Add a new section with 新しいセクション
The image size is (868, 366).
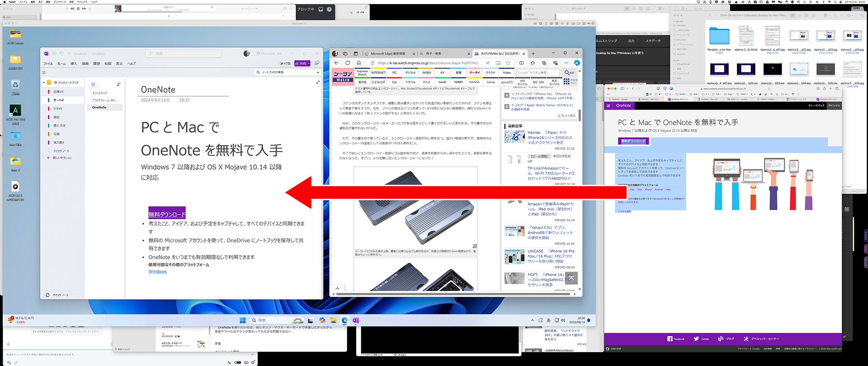pyautogui.click(x=60, y=158)
